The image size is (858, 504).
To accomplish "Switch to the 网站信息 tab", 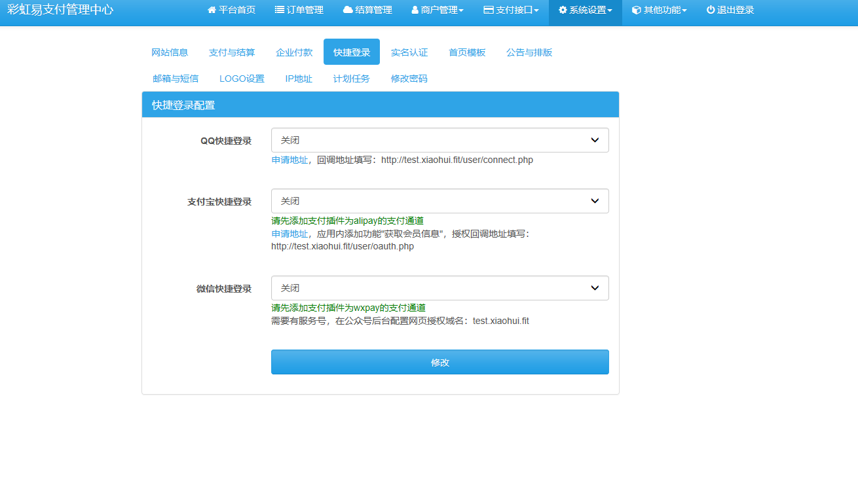I will point(170,52).
